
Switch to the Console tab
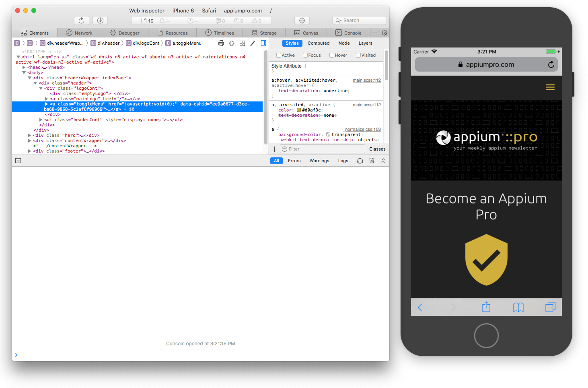[348, 33]
